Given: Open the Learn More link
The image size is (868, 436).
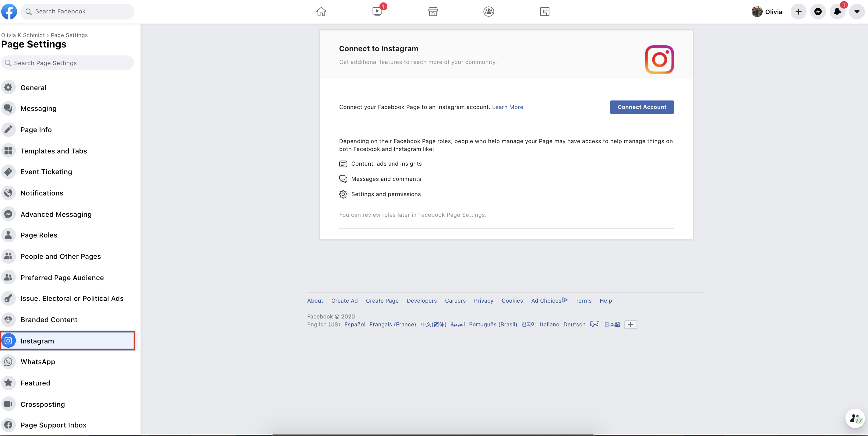Looking at the screenshot, I should pyautogui.click(x=507, y=107).
